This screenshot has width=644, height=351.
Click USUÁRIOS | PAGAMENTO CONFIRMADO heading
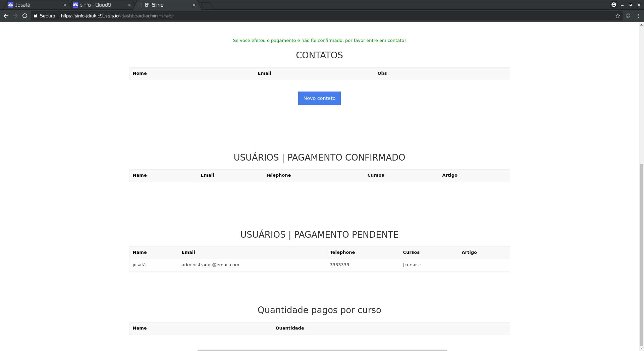click(x=319, y=158)
